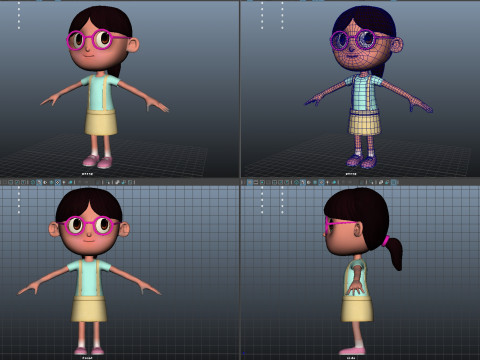480x360 pixels.
Task: Toggle smooth shade all in front view toolbar
Action: 39,182
